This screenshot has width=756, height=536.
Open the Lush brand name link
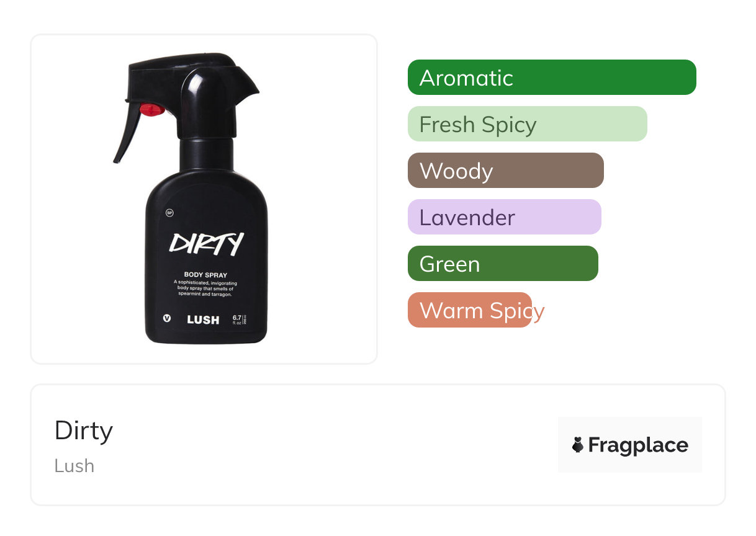click(x=74, y=466)
